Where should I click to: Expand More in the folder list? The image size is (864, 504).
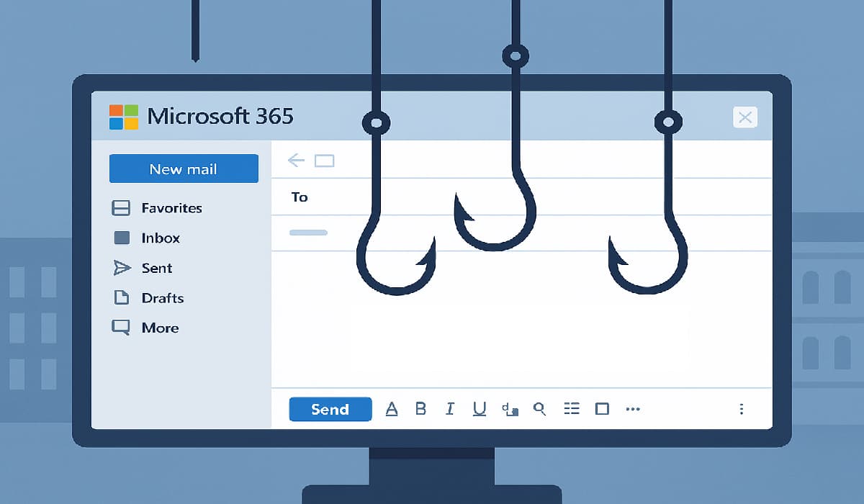pyautogui.click(x=160, y=328)
